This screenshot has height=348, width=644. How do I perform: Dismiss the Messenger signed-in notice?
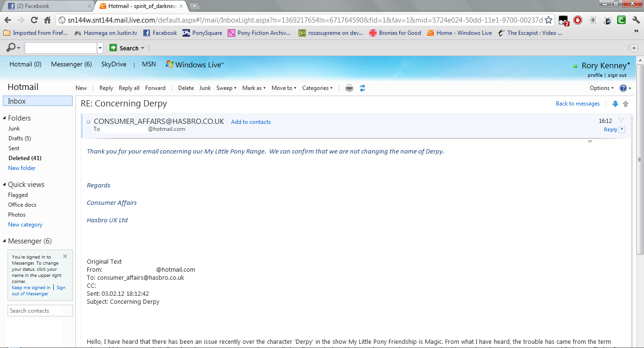pos(65,256)
